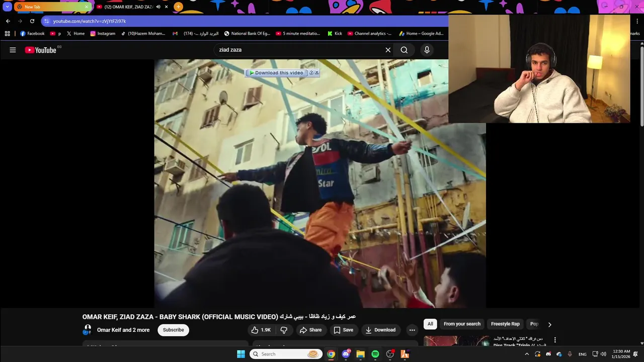Clear the 'ziad zaza' search text
Screen dimensions: 644x362
coord(388,50)
